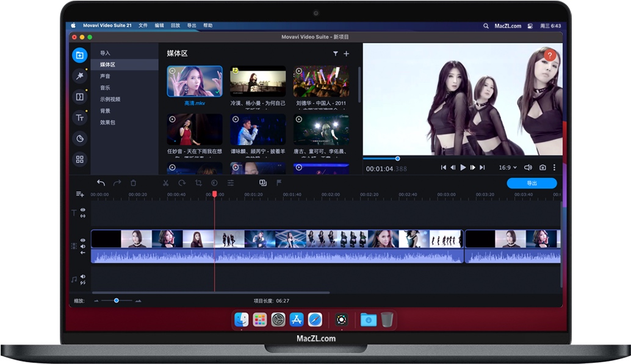Activate the Crop tool in the timeline toolbar
The width and height of the screenshot is (631, 364).
click(x=198, y=182)
